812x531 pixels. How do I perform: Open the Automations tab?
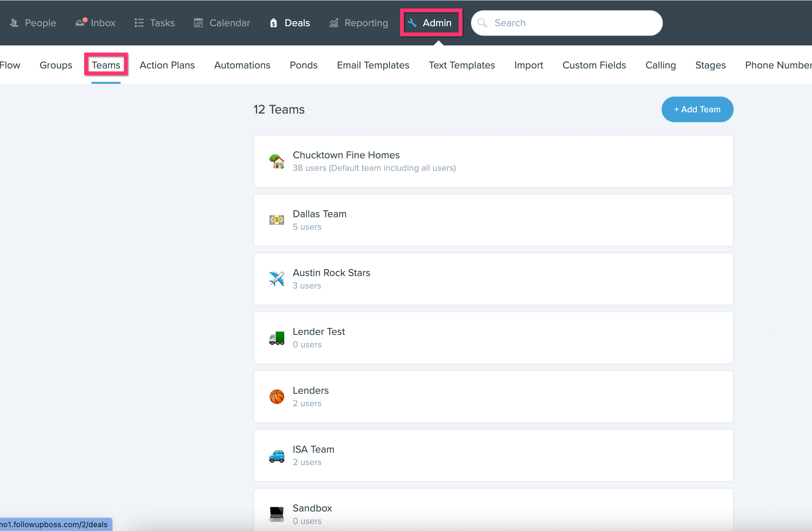[242, 65]
